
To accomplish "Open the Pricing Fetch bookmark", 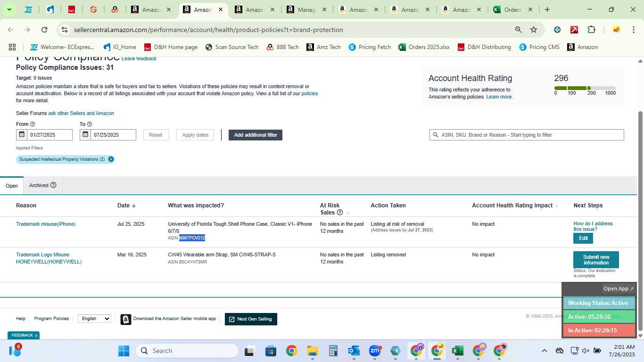I will click(x=370, y=47).
